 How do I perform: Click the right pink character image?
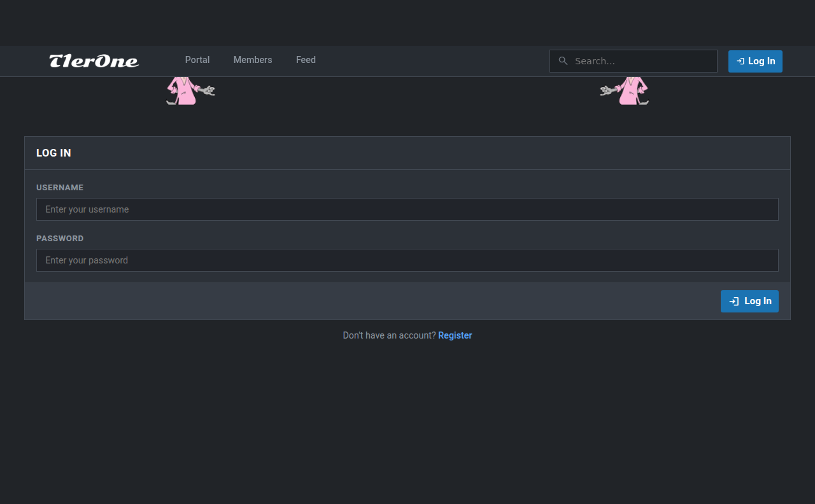coord(625,91)
